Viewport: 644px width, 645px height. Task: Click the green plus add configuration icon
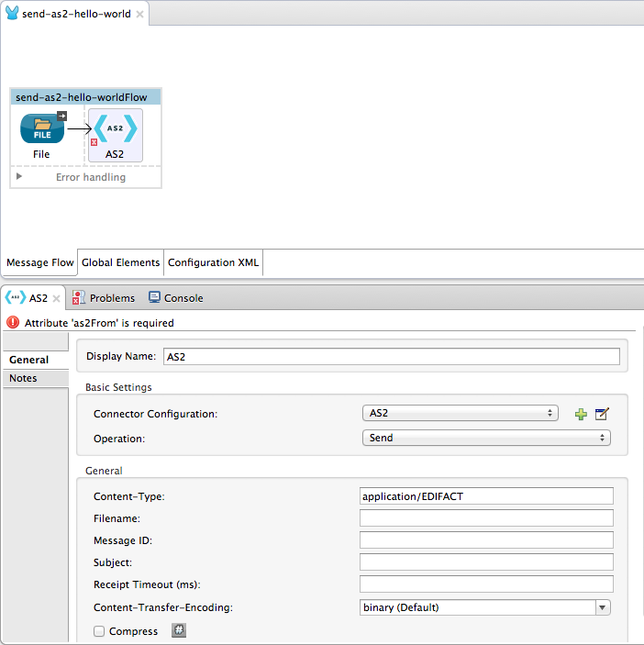[x=581, y=415]
